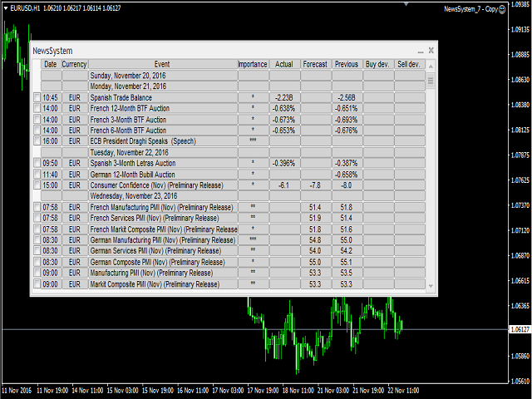This screenshot has width=532, height=399.
Task: Click the EURUSD,H1 chart title dropdown arrow
Action: [x=6, y=8]
